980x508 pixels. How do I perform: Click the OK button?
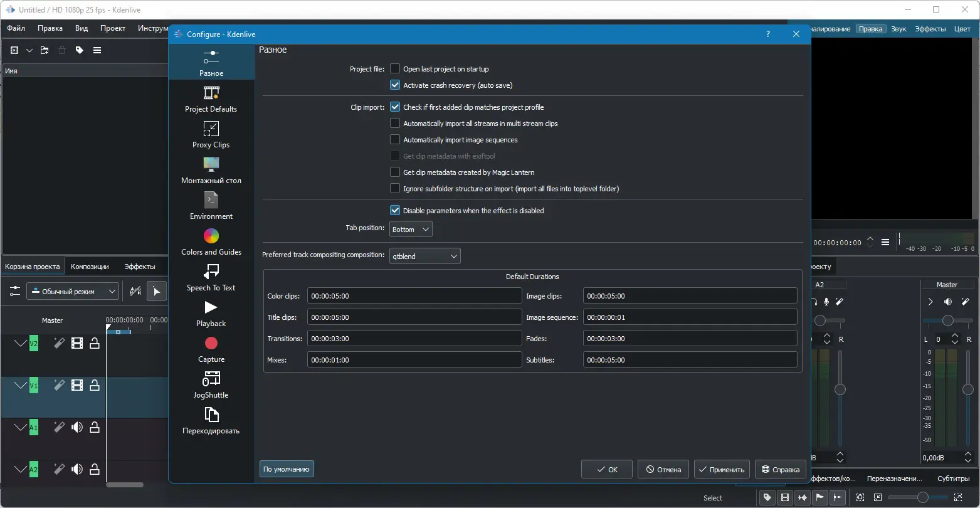607,469
